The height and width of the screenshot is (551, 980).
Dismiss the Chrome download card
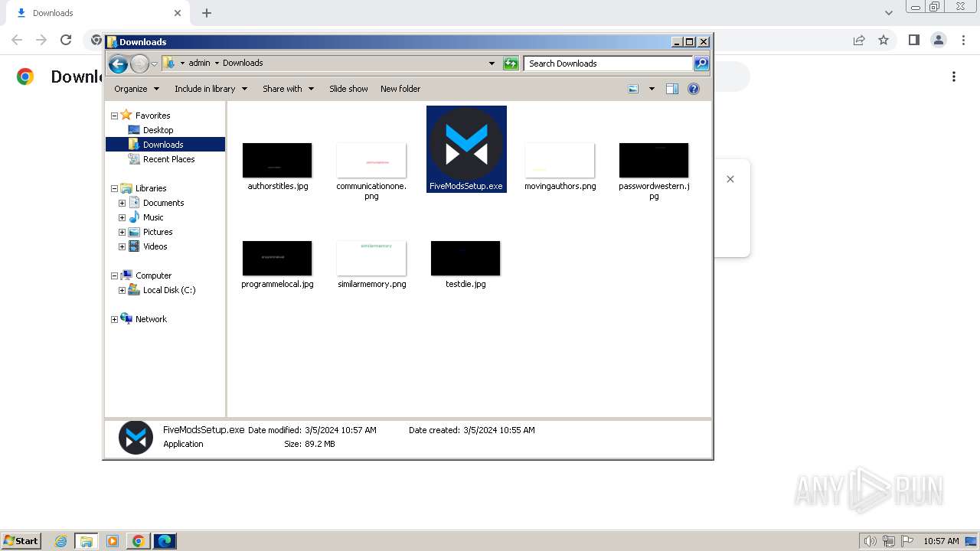[x=730, y=179]
